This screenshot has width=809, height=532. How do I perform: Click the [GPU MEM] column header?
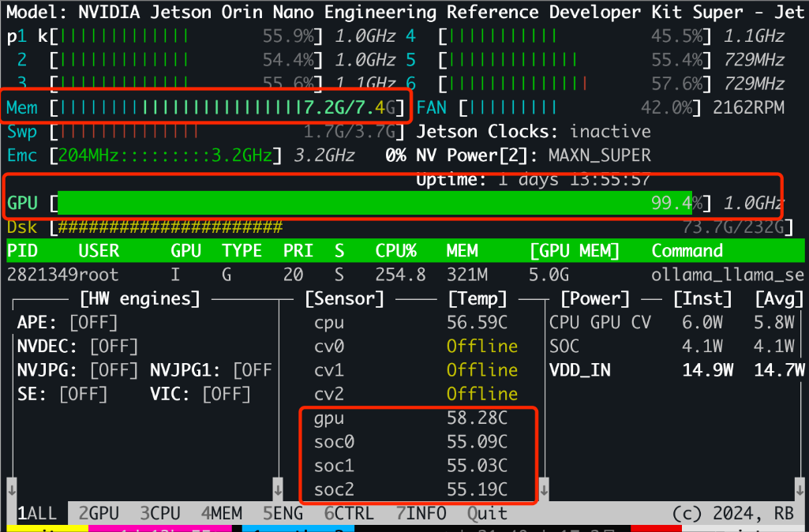pyautogui.click(x=575, y=251)
